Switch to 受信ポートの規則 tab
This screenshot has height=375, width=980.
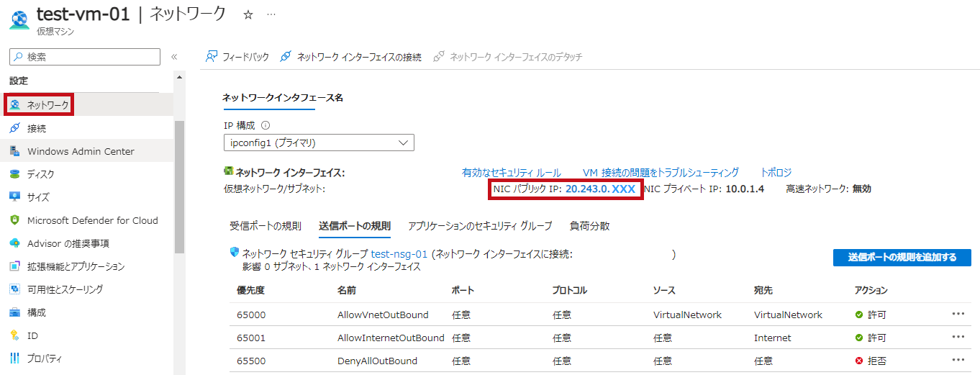(266, 226)
